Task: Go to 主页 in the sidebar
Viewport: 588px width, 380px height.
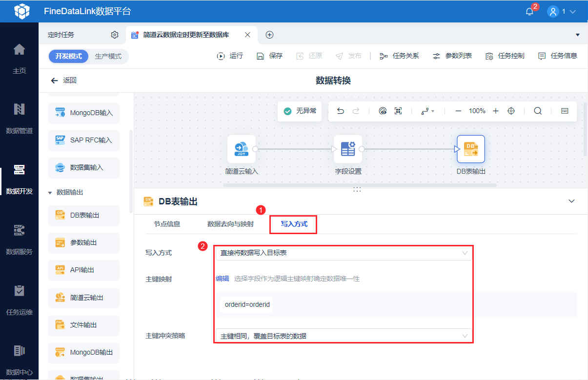Action: click(x=19, y=59)
